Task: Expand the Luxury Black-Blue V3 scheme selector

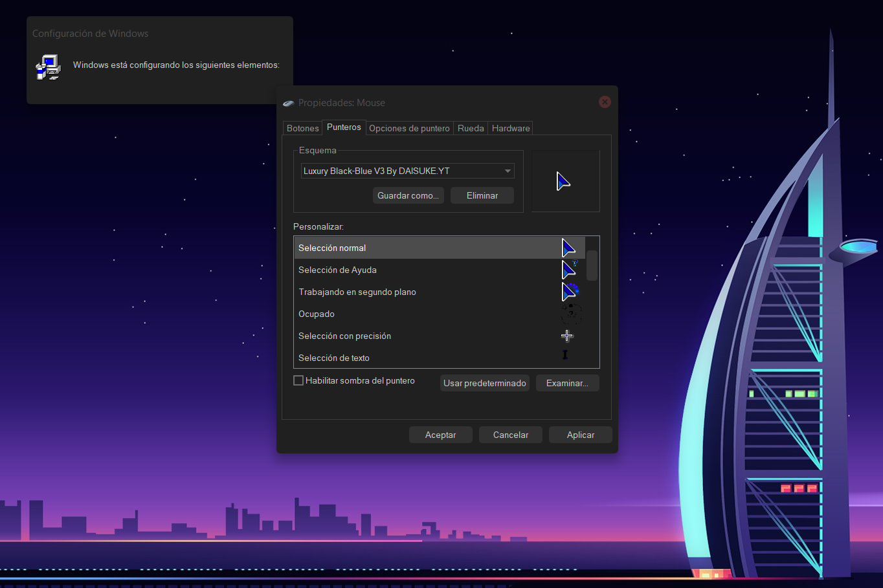Action: [407, 171]
